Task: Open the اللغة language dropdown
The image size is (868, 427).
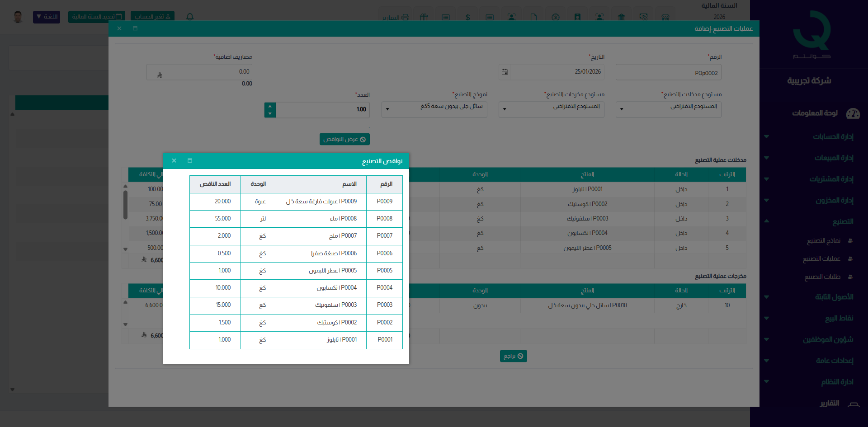Action: tap(47, 17)
